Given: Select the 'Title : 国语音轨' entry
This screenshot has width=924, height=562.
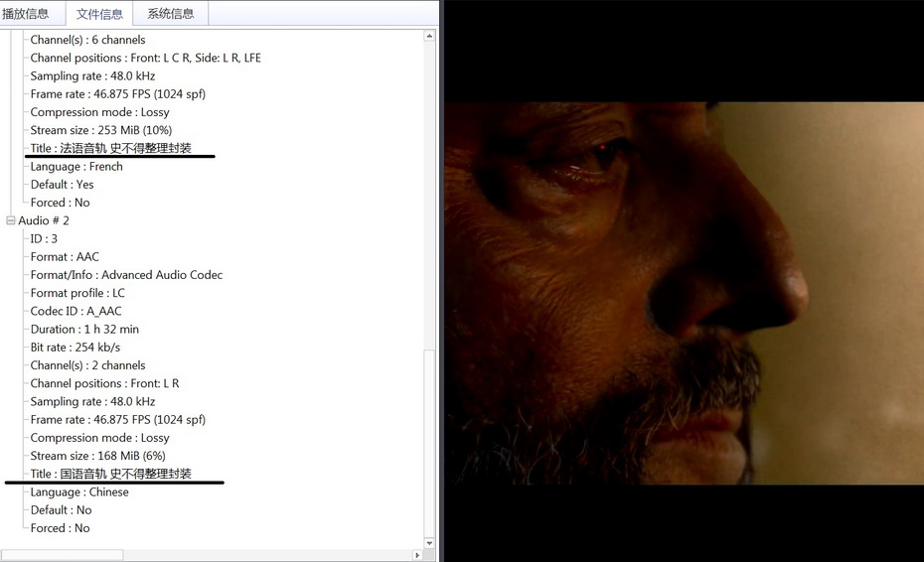Looking at the screenshot, I should 111,474.
